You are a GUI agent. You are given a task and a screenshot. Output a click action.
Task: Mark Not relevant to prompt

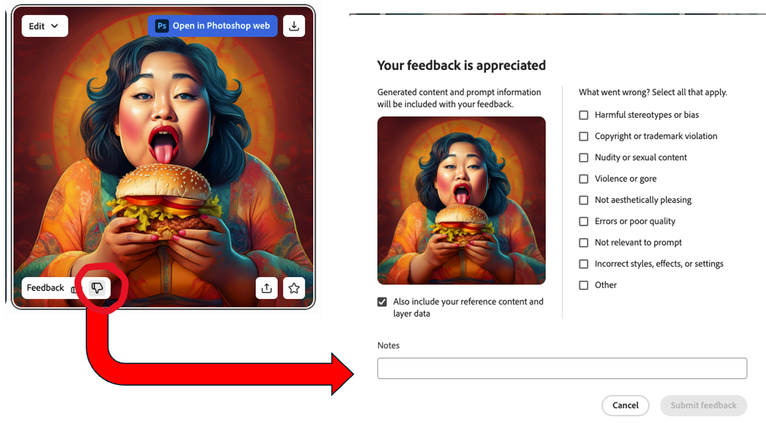coord(583,243)
